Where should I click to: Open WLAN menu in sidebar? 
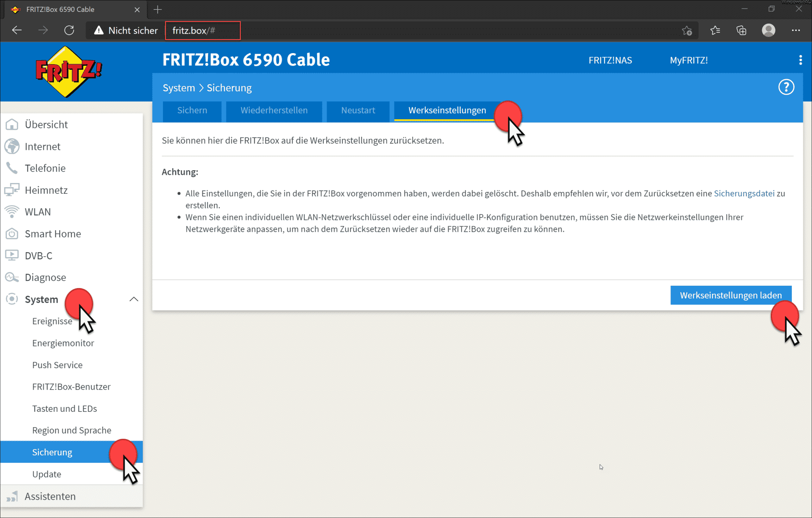click(x=38, y=212)
